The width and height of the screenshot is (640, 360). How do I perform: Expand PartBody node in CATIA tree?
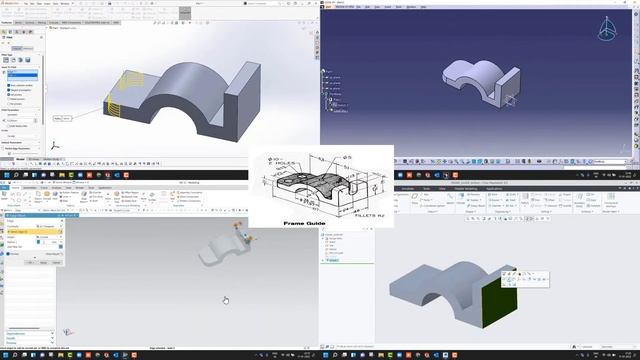pos(322,94)
